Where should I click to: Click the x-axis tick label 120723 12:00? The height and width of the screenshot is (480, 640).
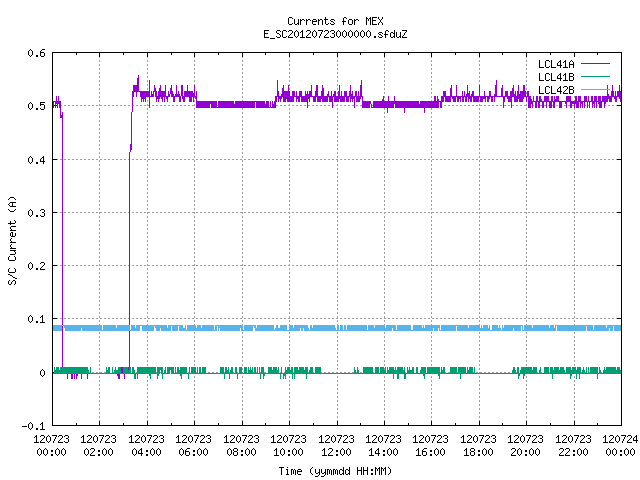pos(336,446)
